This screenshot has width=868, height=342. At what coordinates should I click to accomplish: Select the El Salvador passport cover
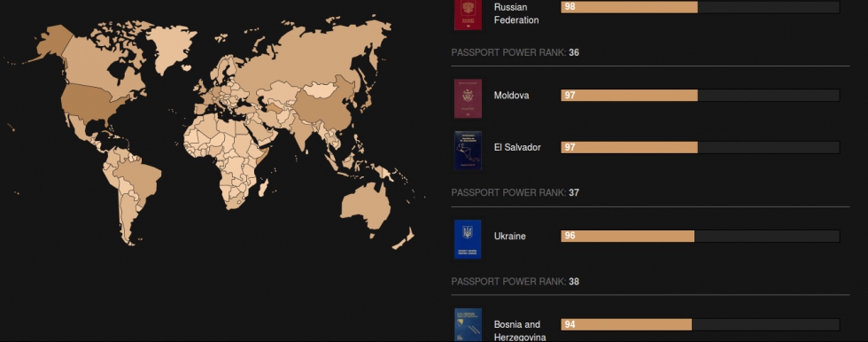(468, 151)
